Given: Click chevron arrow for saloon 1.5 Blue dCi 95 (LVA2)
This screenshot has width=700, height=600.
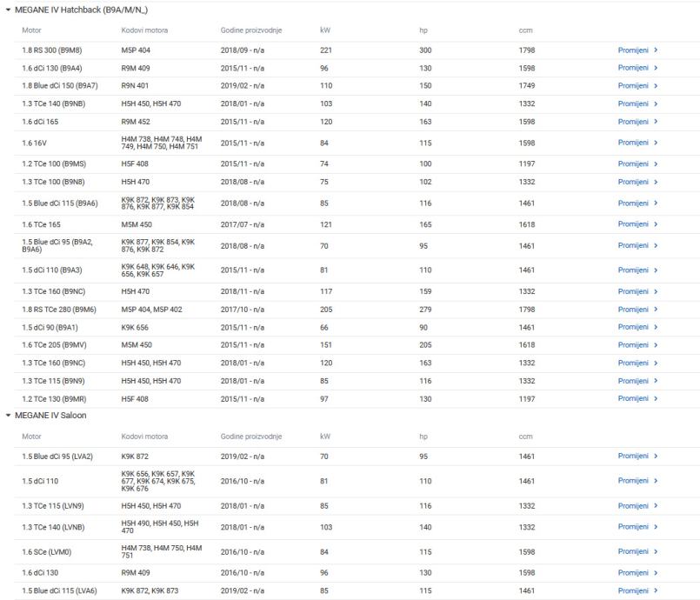Looking at the screenshot, I should point(656,456).
